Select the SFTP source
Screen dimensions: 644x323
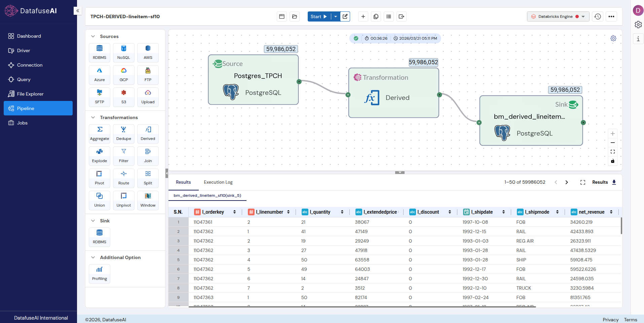pyautogui.click(x=100, y=97)
